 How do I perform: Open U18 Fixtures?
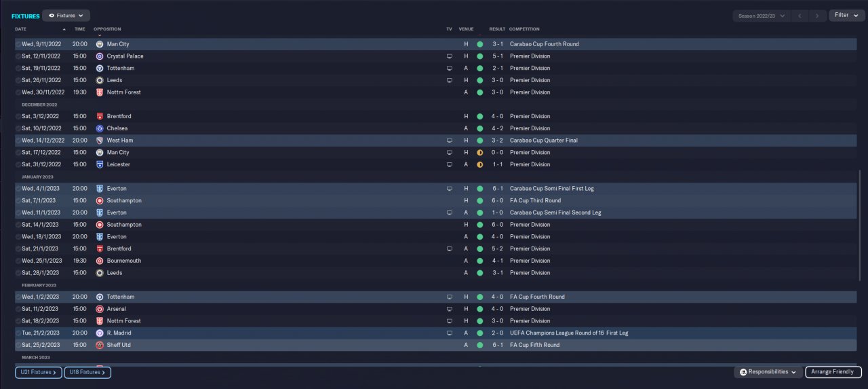87,372
